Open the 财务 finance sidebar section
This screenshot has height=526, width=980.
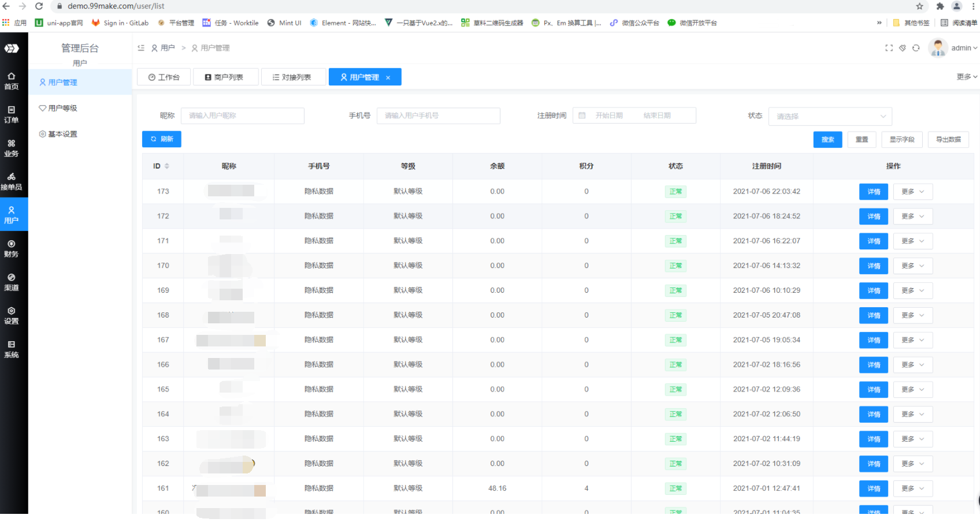[x=12, y=248]
